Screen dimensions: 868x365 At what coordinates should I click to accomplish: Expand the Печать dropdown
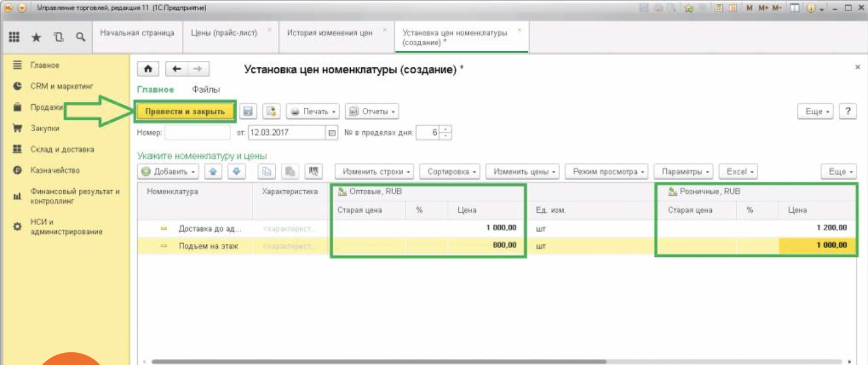pos(313,111)
